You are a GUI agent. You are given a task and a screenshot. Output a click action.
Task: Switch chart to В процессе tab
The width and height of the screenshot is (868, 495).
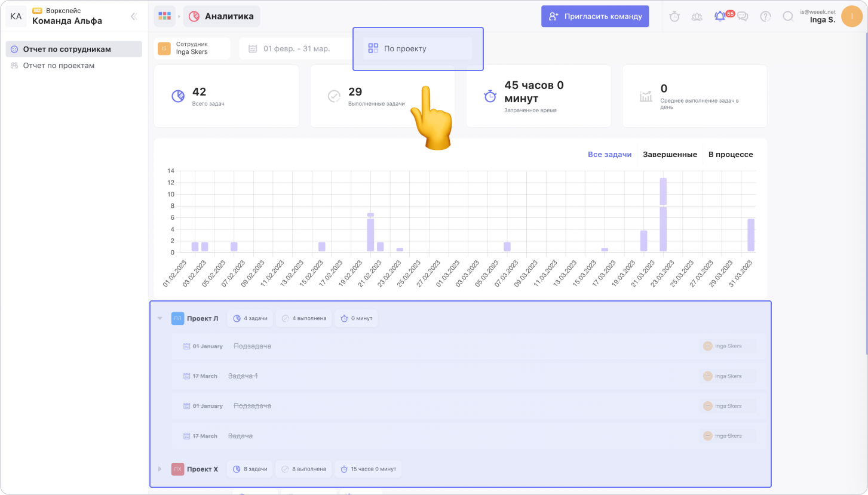[730, 155]
